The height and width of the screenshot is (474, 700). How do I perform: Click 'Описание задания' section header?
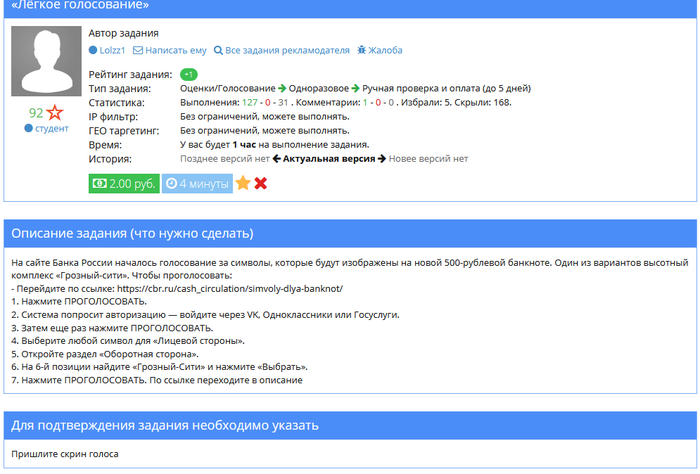(350, 233)
